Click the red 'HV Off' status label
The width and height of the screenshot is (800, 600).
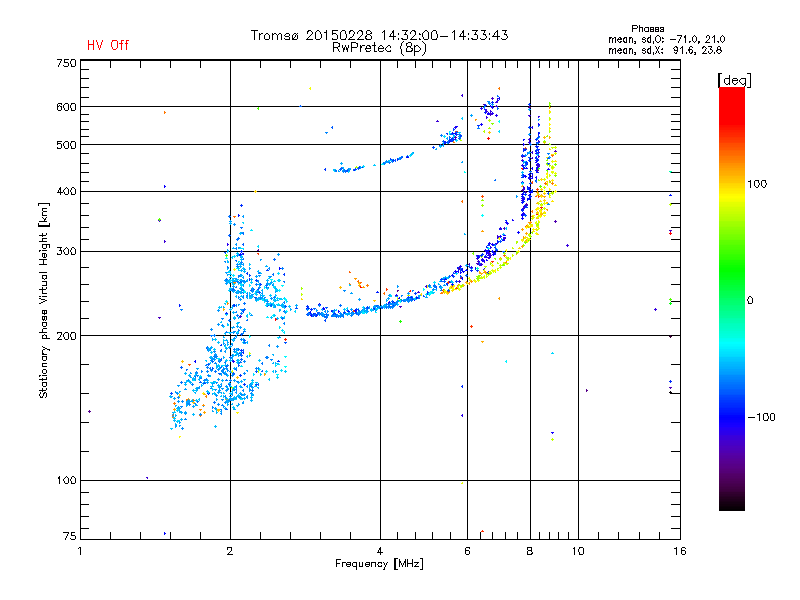[x=108, y=45]
